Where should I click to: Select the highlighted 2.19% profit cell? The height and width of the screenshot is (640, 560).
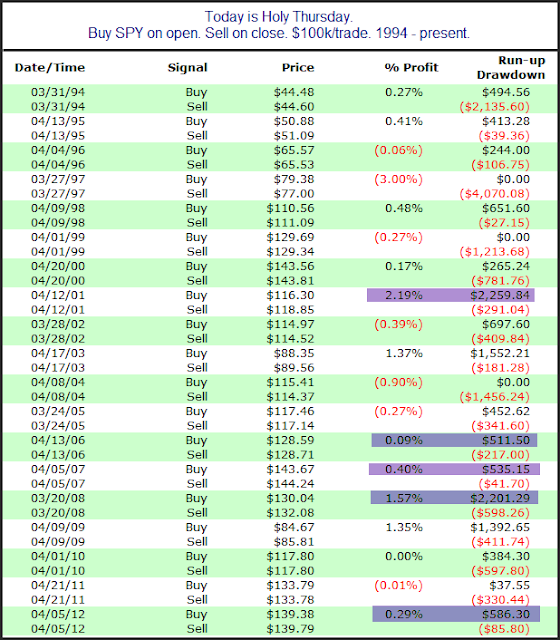(x=404, y=295)
